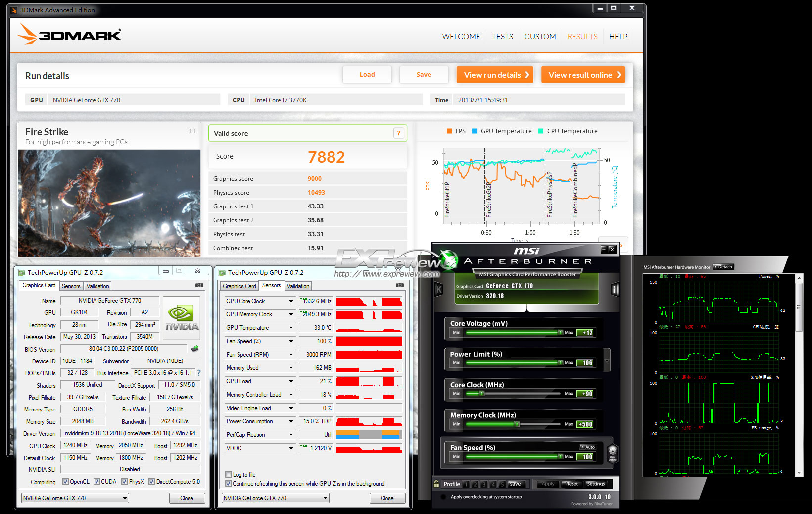Select Afterburner profile slot 5
Viewport: 812px width, 514px height.
click(502, 484)
